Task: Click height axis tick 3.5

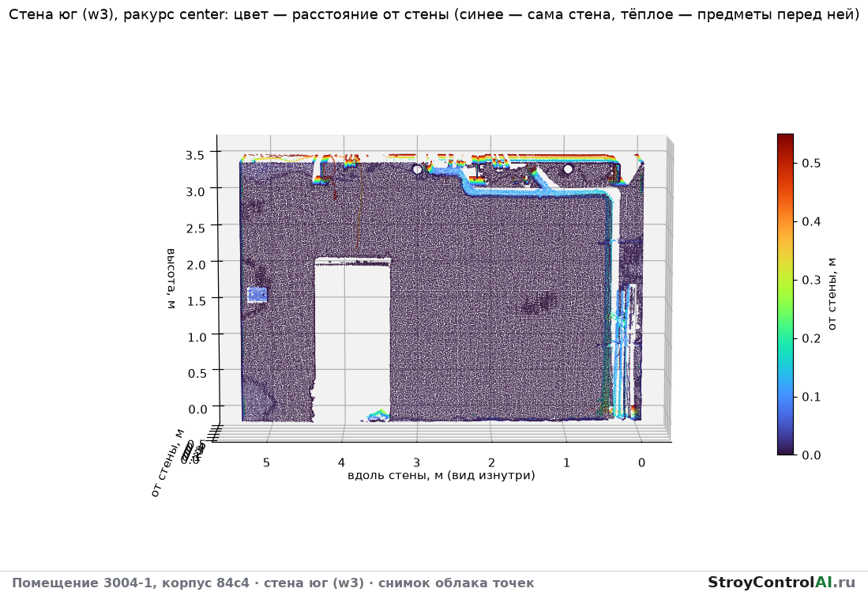Action: (x=195, y=155)
